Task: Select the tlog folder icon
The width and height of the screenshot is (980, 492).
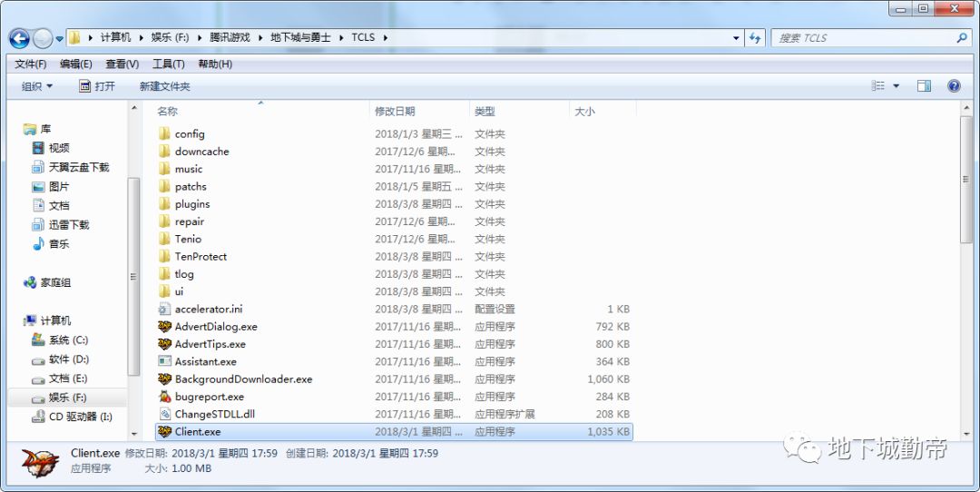Action: (x=164, y=273)
